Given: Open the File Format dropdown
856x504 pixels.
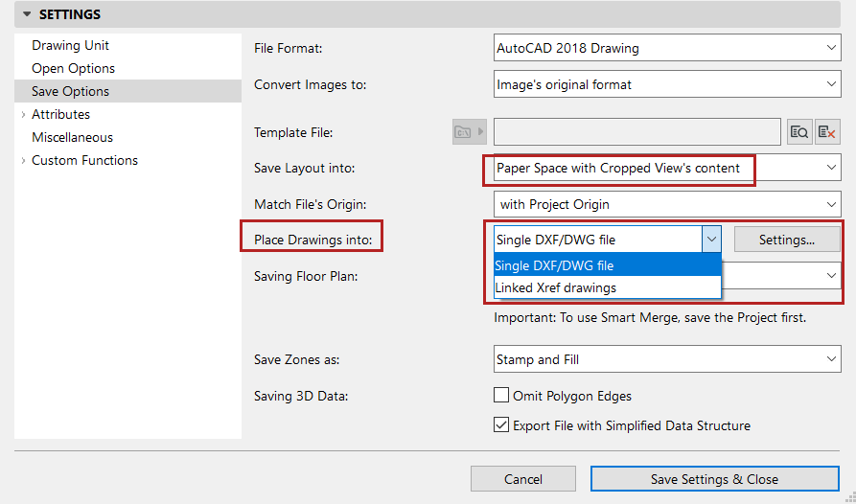Looking at the screenshot, I should click(x=667, y=48).
